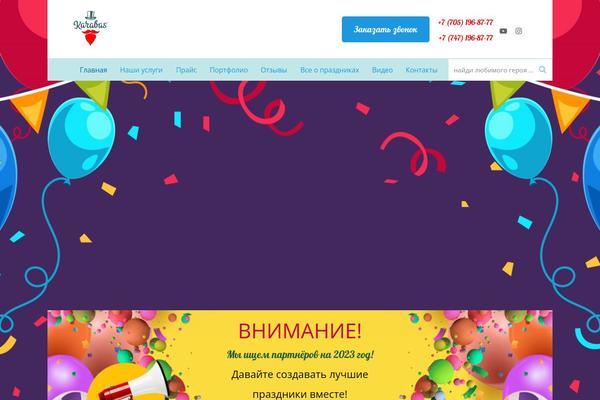
Task: Click the Karabas logo
Action: pos(90,28)
